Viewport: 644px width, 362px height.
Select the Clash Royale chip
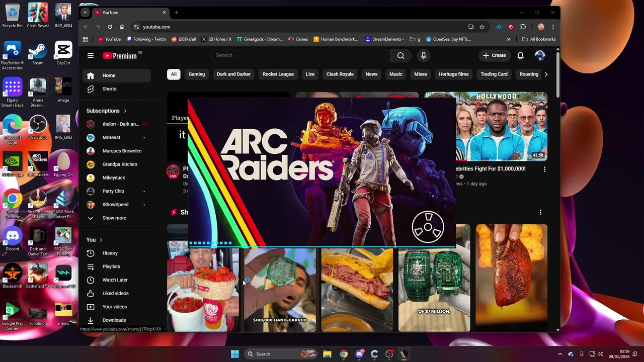[x=340, y=74]
